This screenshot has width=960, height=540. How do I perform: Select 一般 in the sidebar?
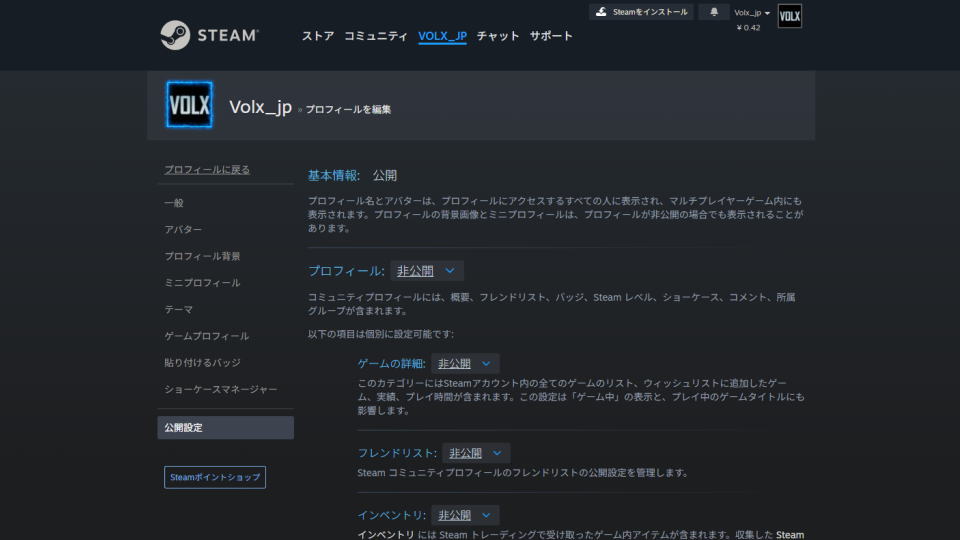(x=174, y=203)
